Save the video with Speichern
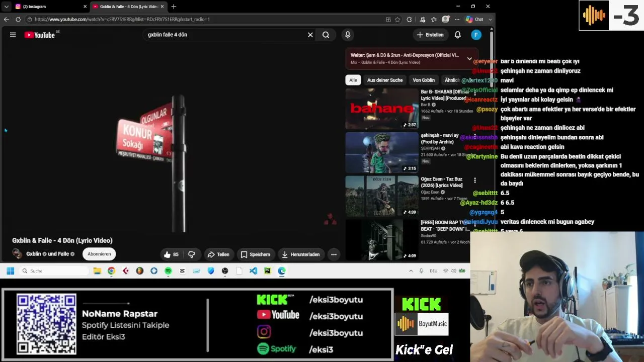 (256, 254)
